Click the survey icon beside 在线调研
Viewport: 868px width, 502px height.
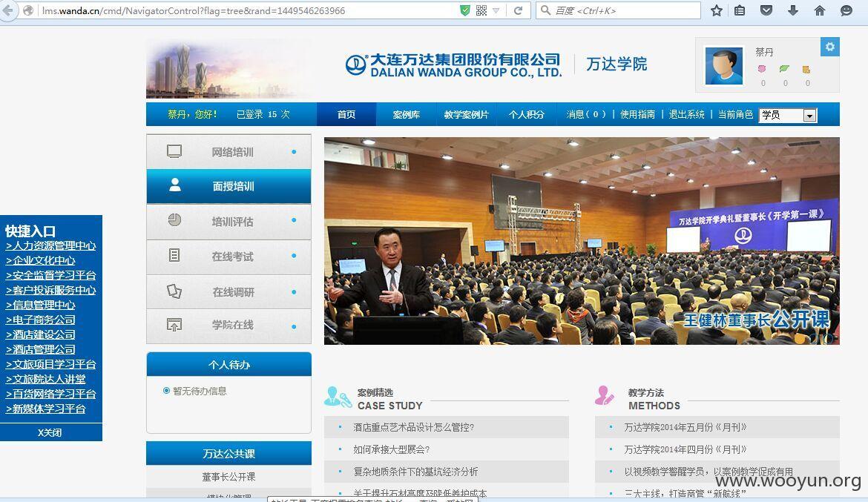[174, 291]
